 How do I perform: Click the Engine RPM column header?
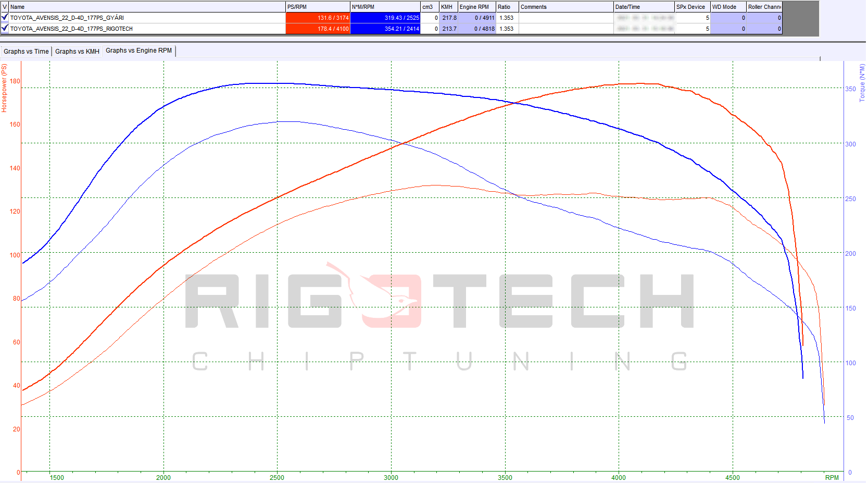[x=477, y=7]
